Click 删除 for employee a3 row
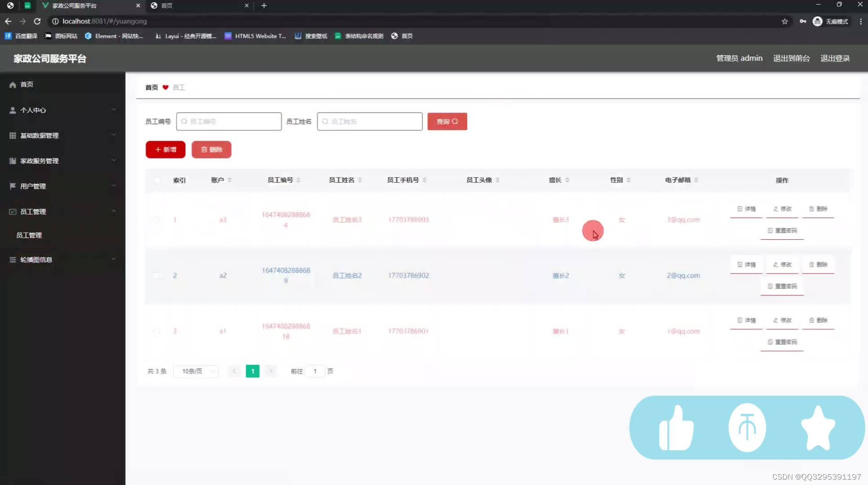 (x=818, y=209)
